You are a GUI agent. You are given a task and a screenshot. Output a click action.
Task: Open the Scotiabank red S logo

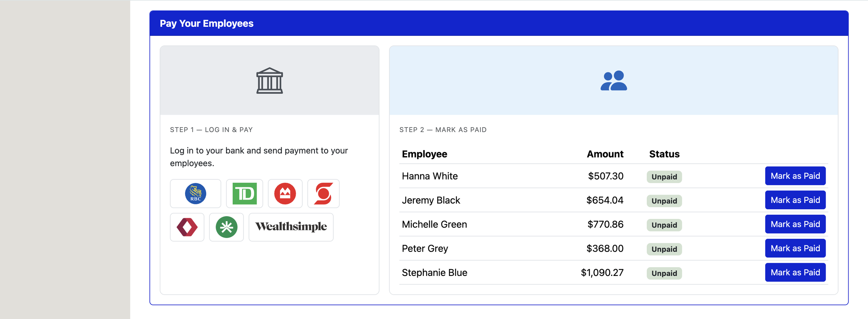click(x=323, y=194)
